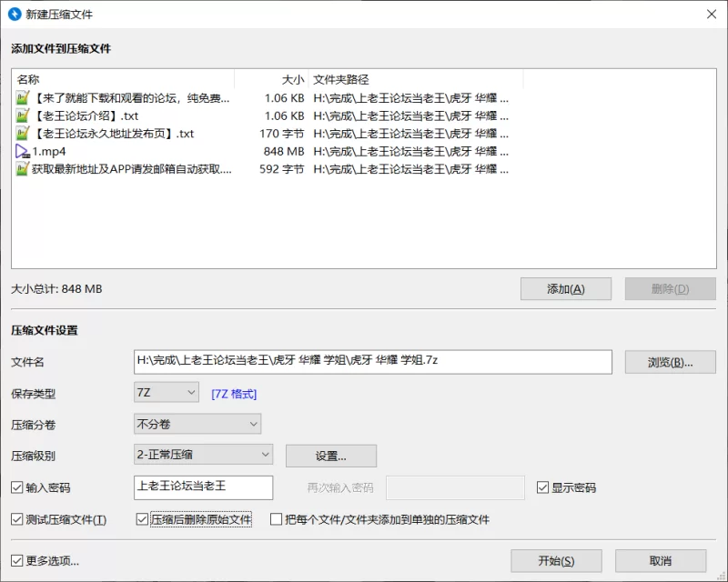Sort by the 大小 column header

pos(271,79)
